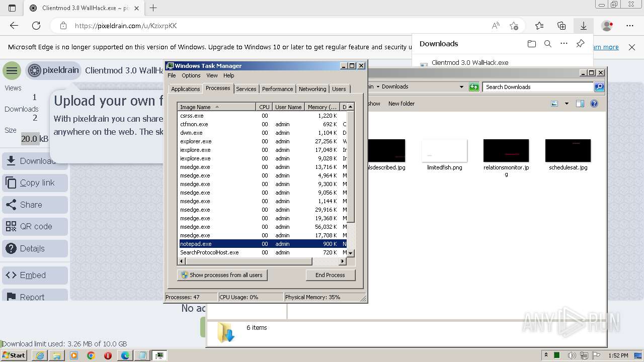
Task: Search downloads magnifier in Downloads panel
Action: click(x=548, y=44)
